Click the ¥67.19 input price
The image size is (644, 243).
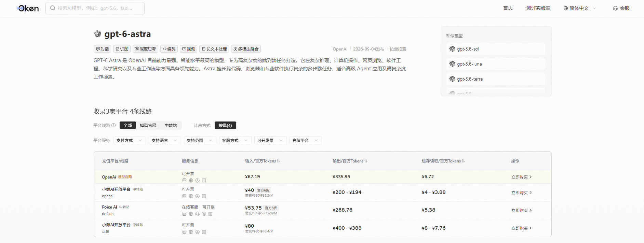[252, 176]
